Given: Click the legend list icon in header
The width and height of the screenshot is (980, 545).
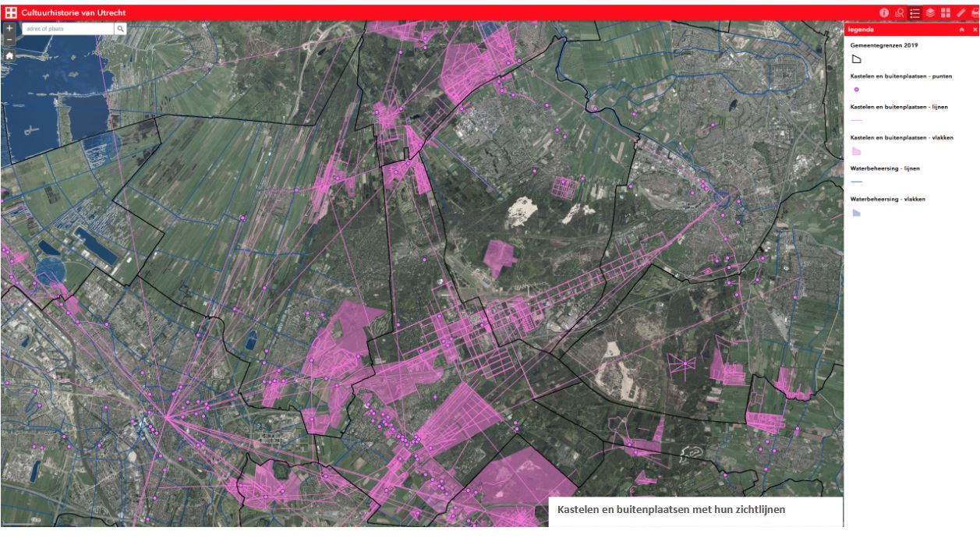Looking at the screenshot, I should tap(915, 12).
